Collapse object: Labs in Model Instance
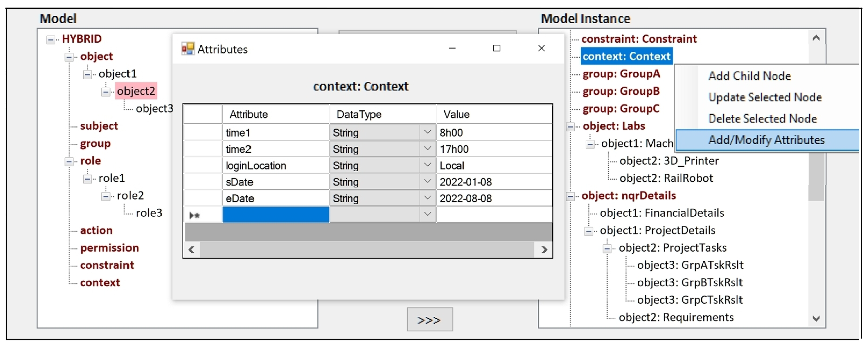This screenshot has width=868, height=350. [570, 127]
